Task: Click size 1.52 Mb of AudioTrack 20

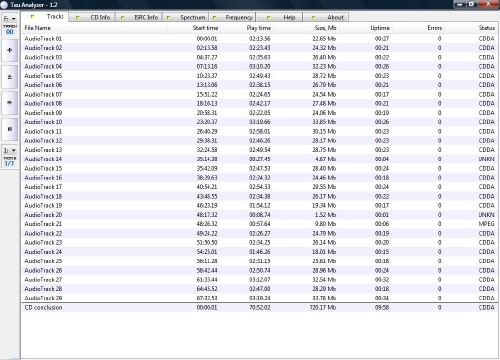Action: tap(325, 215)
